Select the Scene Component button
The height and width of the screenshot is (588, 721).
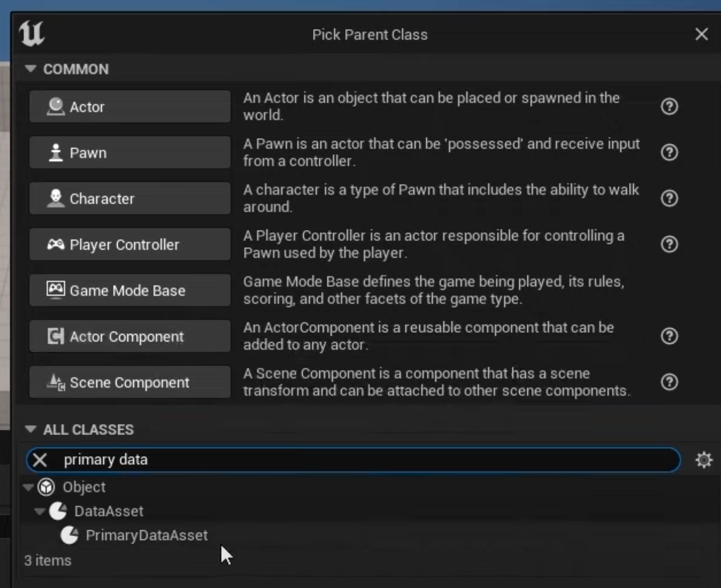coord(130,382)
